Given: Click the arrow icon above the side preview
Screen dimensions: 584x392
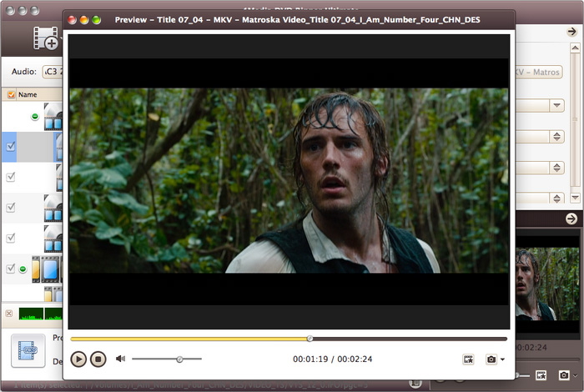Looking at the screenshot, I should pyautogui.click(x=571, y=219).
